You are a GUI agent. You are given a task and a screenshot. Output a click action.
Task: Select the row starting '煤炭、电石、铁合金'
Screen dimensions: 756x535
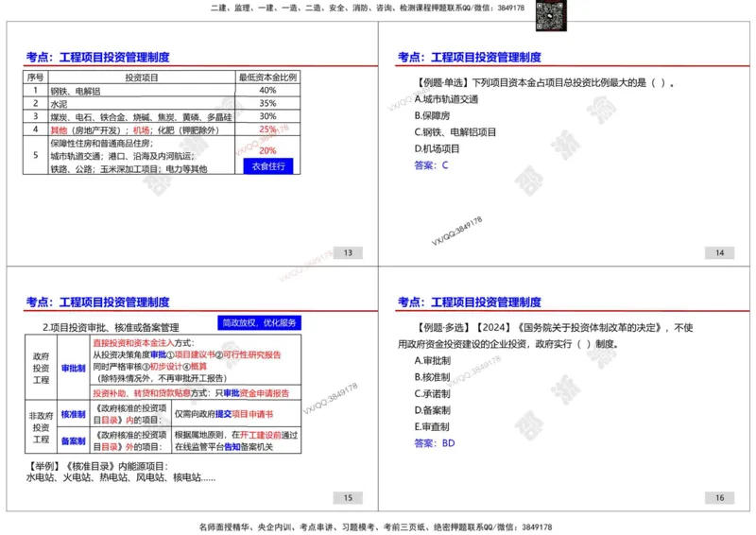tap(141, 117)
